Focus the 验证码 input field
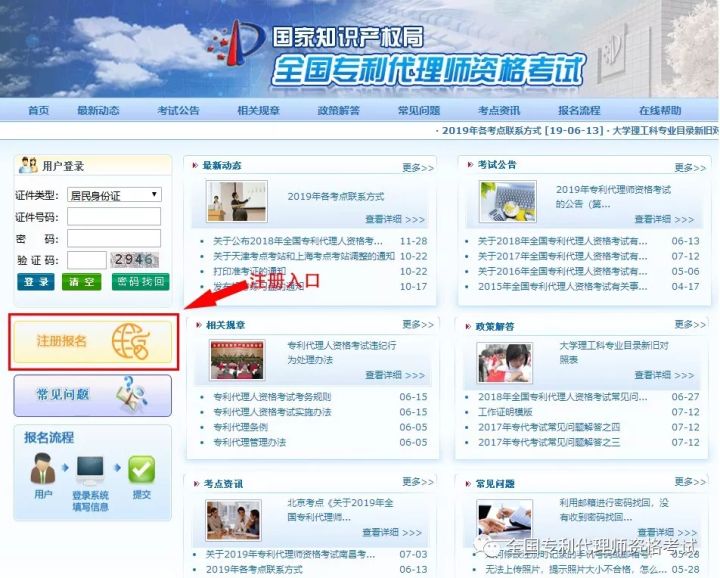 (x=87, y=260)
